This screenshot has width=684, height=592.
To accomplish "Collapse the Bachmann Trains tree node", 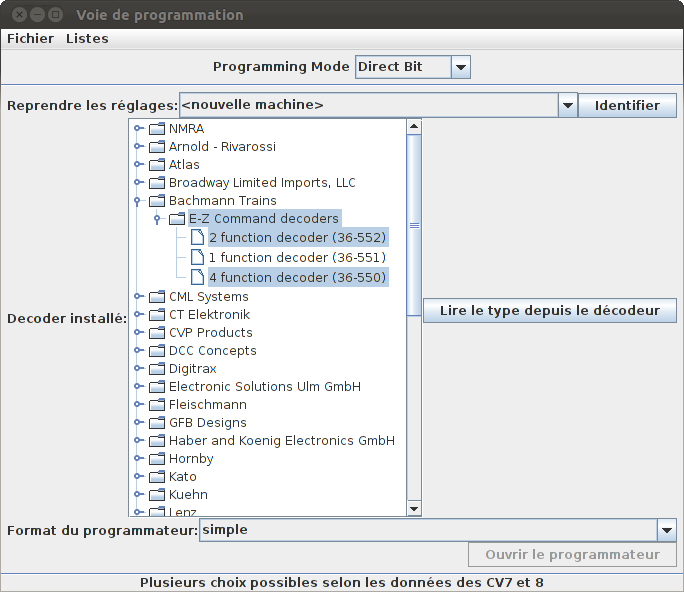I will point(138,201).
